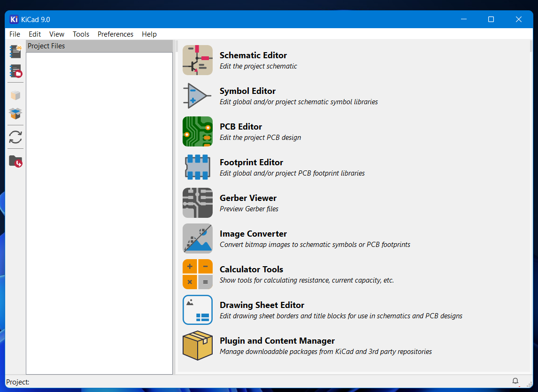Open the Preferences menu
This screenshot has height=392, width=538.
115,34
